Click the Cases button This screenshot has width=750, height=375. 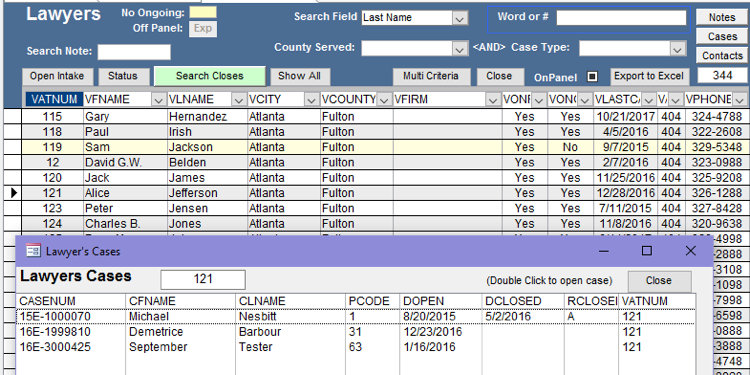click(722, 36)
